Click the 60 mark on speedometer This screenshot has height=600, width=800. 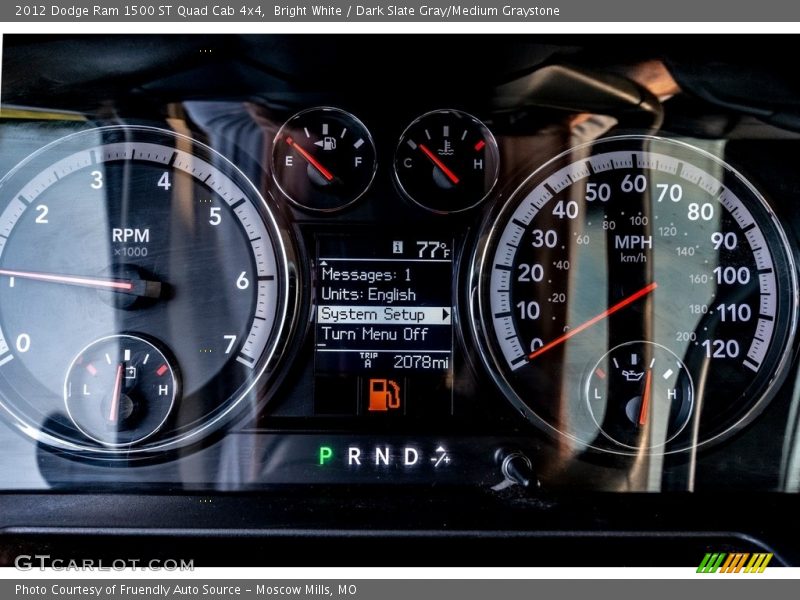[634, 184]
